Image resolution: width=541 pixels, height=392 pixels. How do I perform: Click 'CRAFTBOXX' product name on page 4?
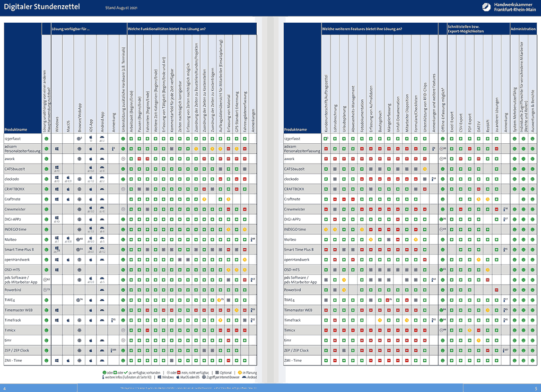[15, 189]
